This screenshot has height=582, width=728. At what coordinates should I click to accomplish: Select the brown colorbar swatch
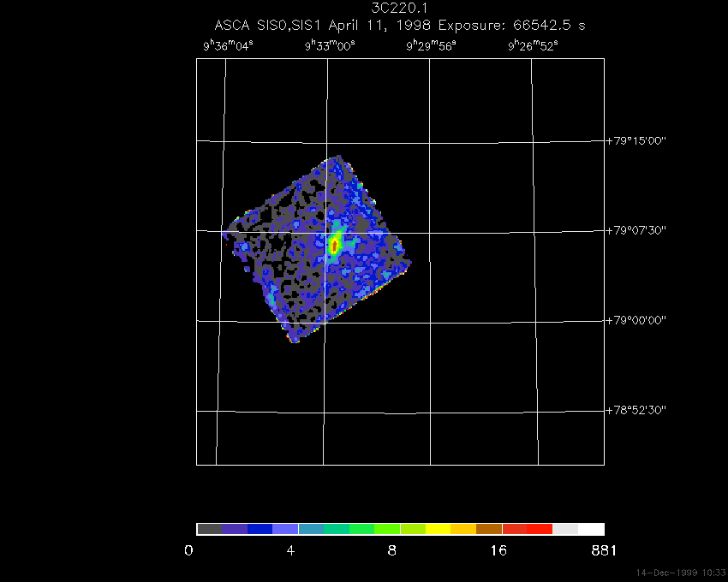[489, 529]
